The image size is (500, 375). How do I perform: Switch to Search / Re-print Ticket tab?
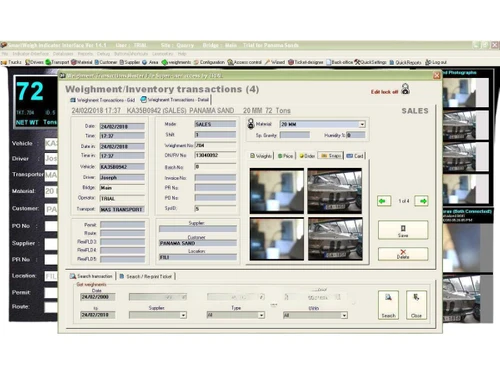pyautogui.click(x=146, y=276)
